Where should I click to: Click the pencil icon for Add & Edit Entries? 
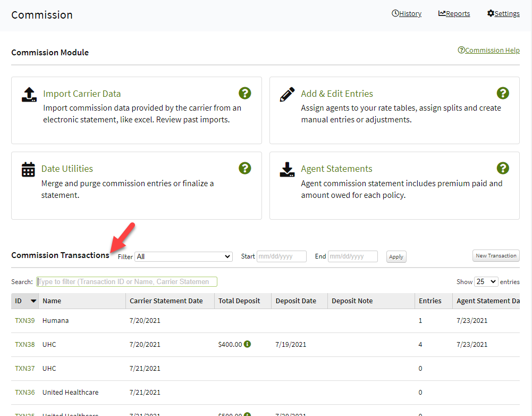(286, 93)
